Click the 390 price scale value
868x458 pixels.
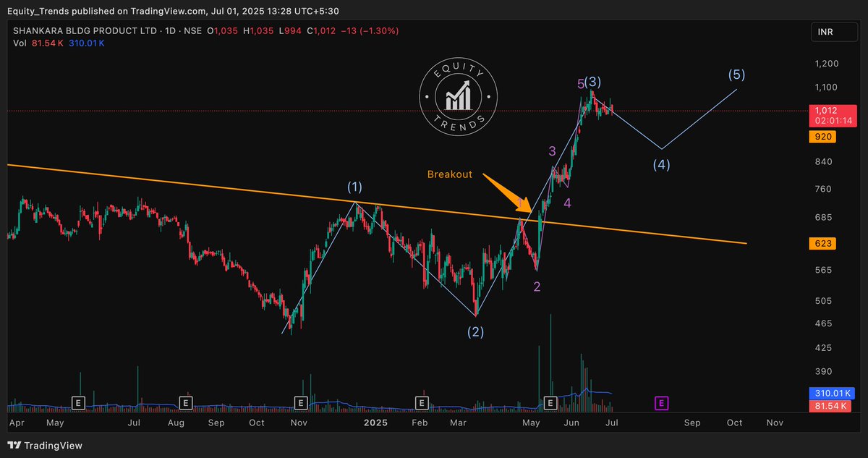824,371
